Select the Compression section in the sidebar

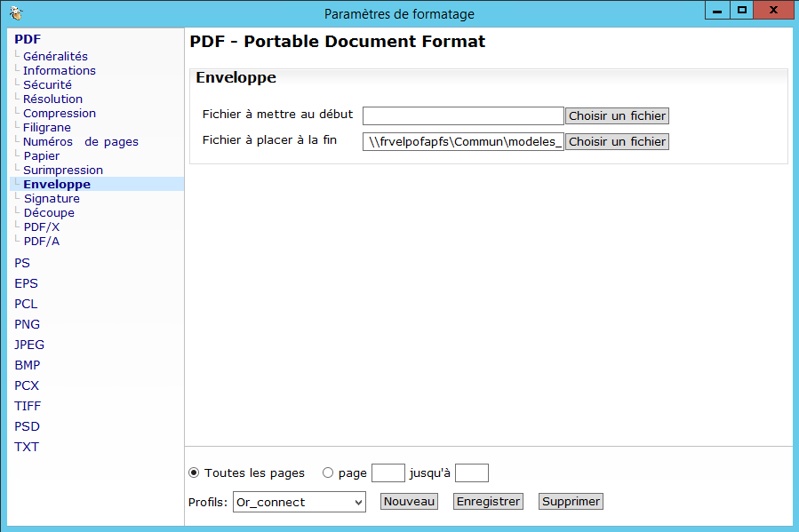pyautogui.click(x=60, y=113)
